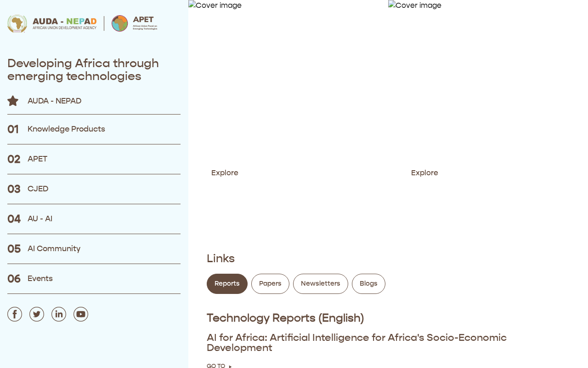Click the left Explore link

(225, 173)
